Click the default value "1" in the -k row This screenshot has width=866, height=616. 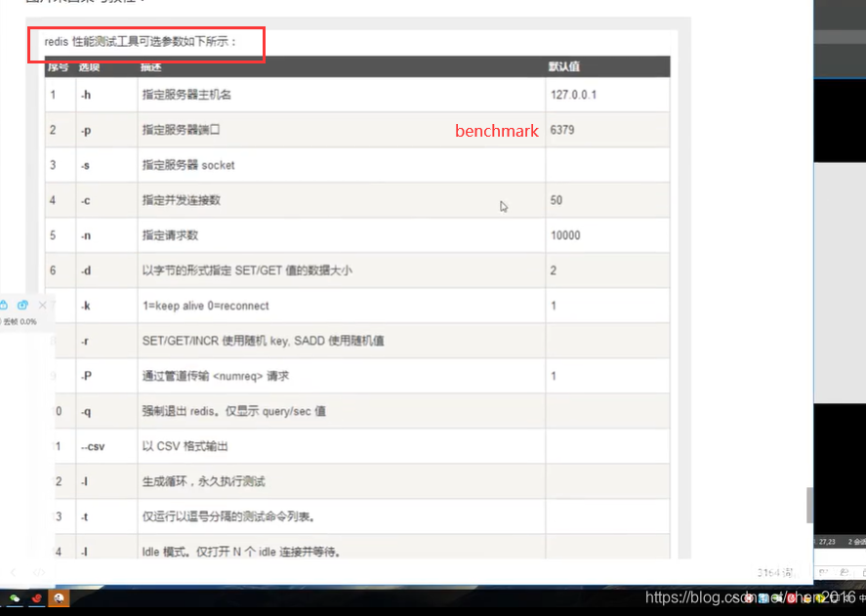[x=554, y=306]
